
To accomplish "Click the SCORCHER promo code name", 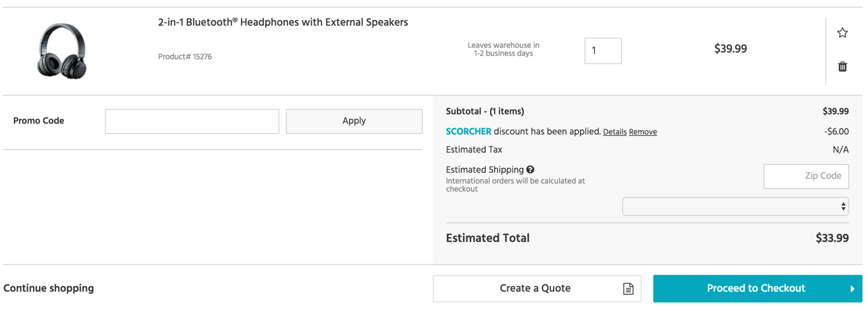I will 468,132.
